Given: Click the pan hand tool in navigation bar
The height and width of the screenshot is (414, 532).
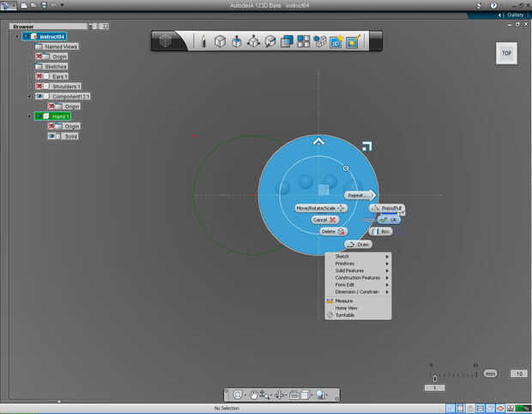Looking at the screenshot, I should click(x=255, y=394).
